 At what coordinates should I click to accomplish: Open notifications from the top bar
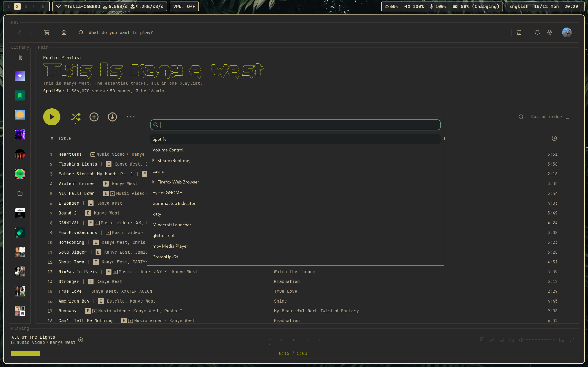[537, 32]
